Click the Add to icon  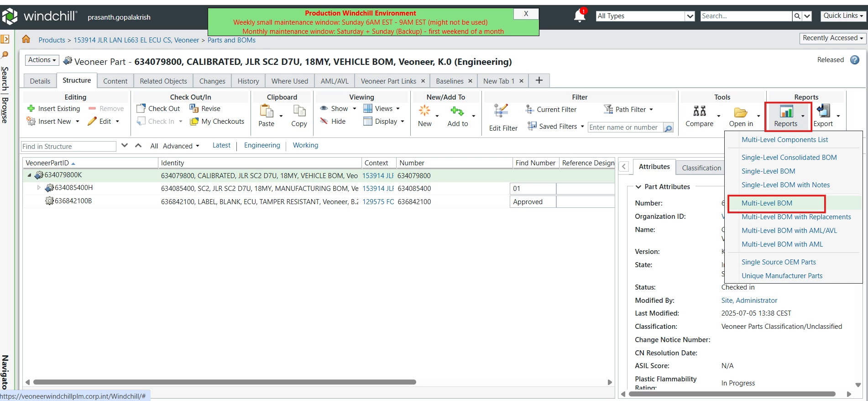click(457, 111)
